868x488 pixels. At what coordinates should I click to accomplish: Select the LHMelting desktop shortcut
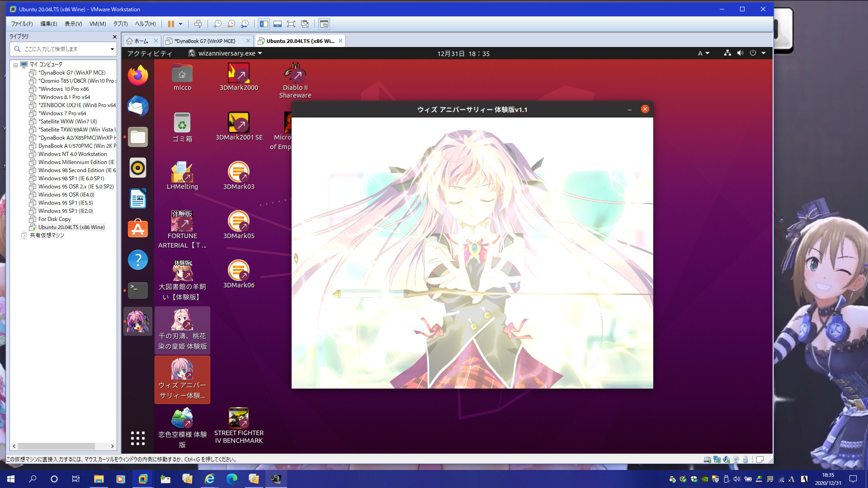coord(182,176)
